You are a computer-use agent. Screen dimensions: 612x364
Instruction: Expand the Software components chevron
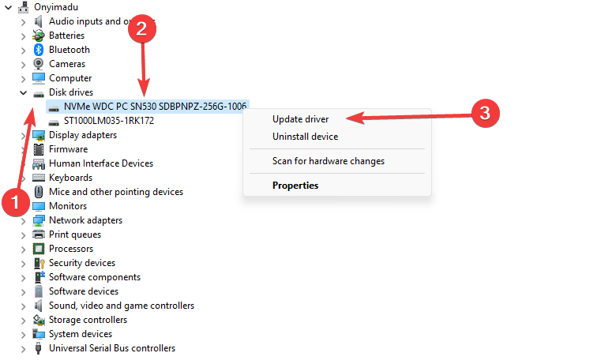[24, 278]
